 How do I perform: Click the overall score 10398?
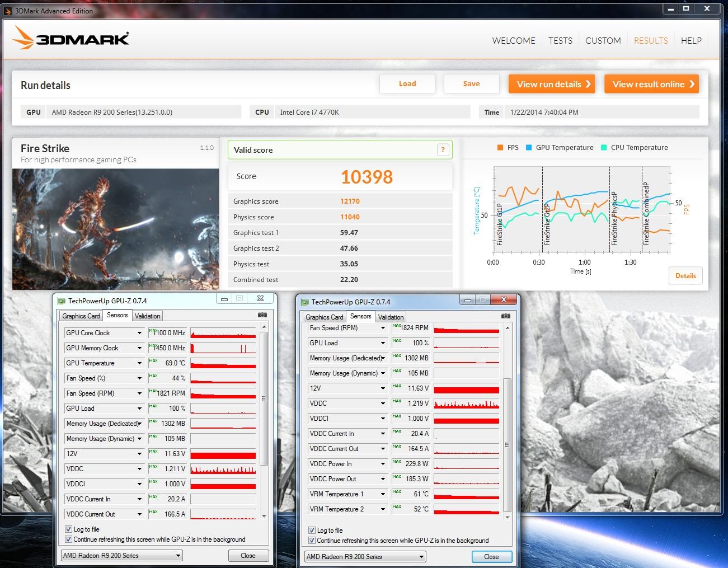click(x=367, y=177)
